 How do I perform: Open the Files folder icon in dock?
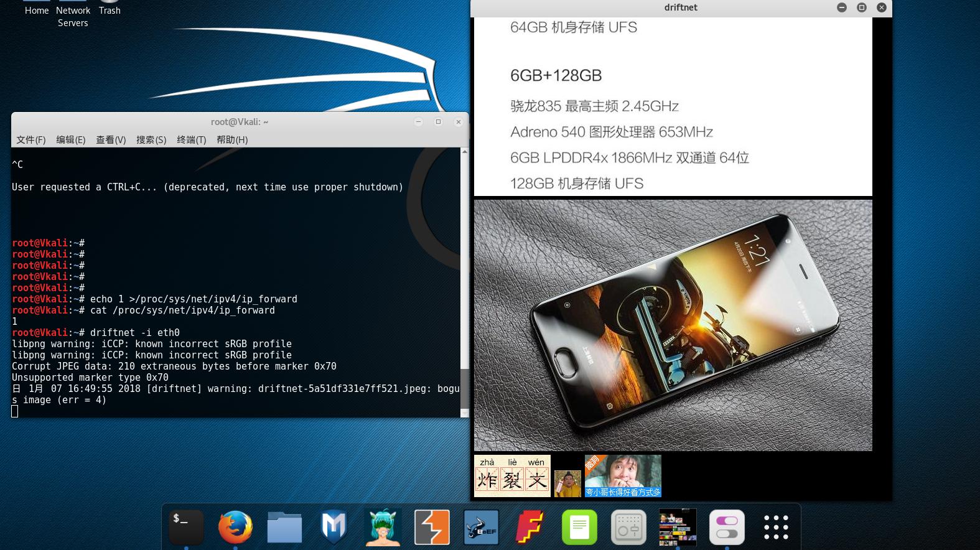(284, 527)
